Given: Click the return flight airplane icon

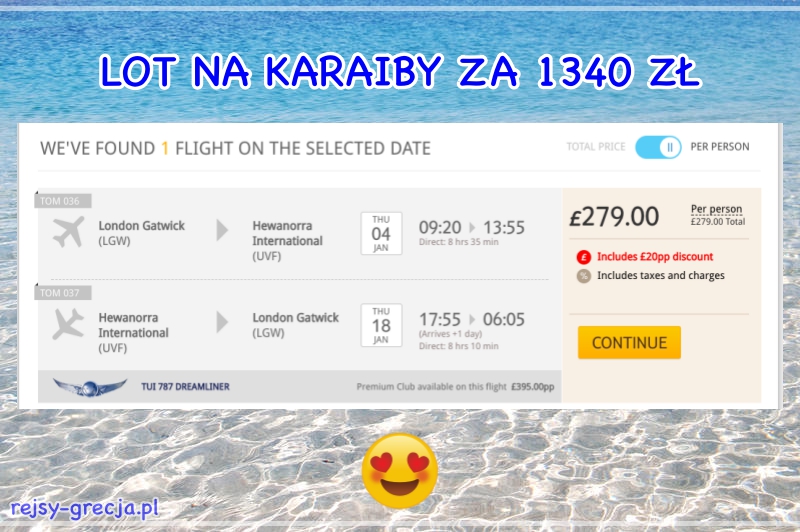Looking at the screenshot, I should tap(68, 324).
